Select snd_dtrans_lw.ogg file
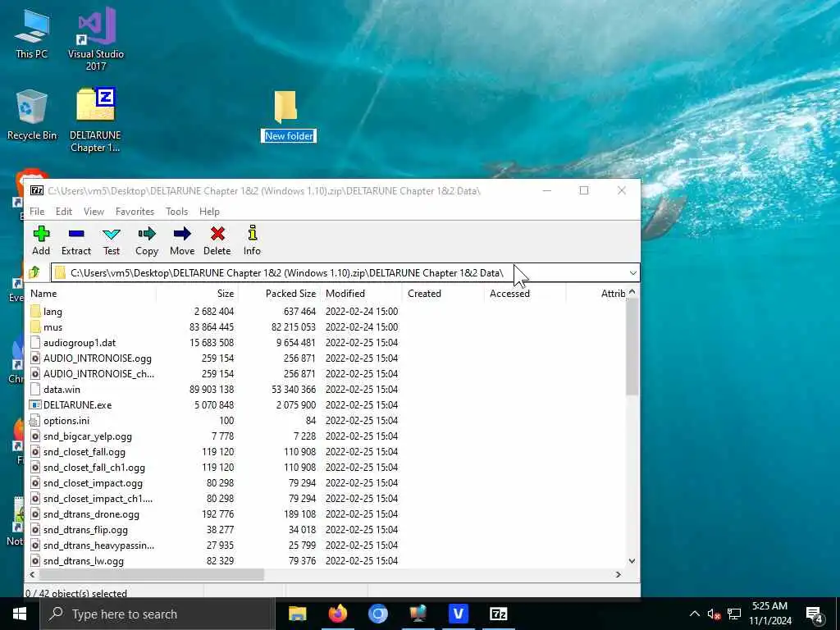 point(83,561)
